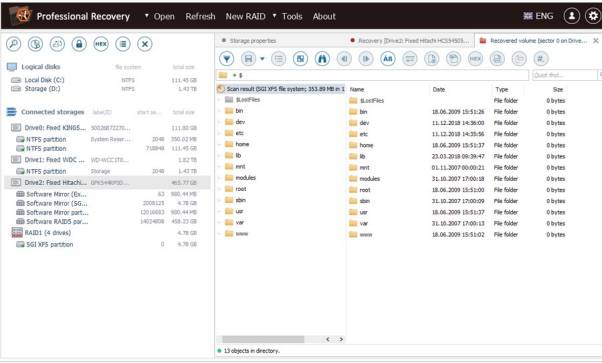Open HEX viewer in file browser toolbar
This screenshot has width=602, height=363.
click(475, 59)
